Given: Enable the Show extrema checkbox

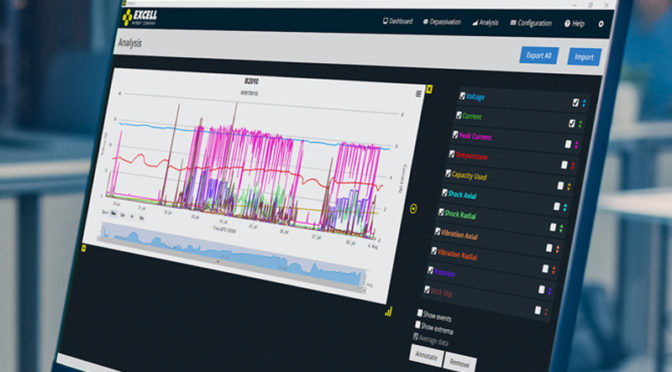Looking at the screenshot, I should pyautogui.click(x=418, y=325).
